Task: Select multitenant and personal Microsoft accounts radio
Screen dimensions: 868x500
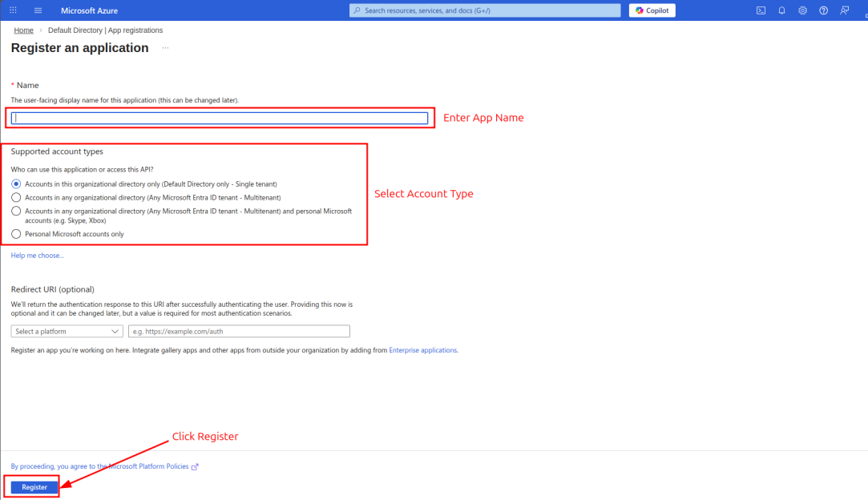Action: [x=16, y=211]
